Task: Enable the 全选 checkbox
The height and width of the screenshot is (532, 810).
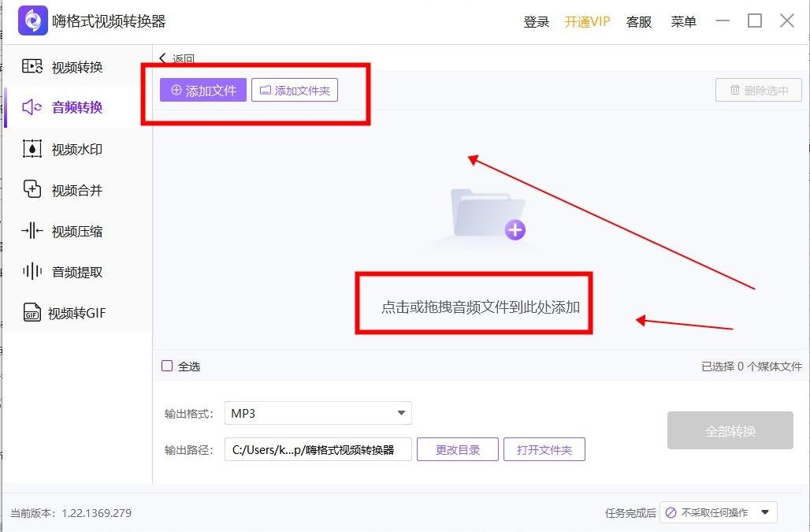Action: coord(167,365)
